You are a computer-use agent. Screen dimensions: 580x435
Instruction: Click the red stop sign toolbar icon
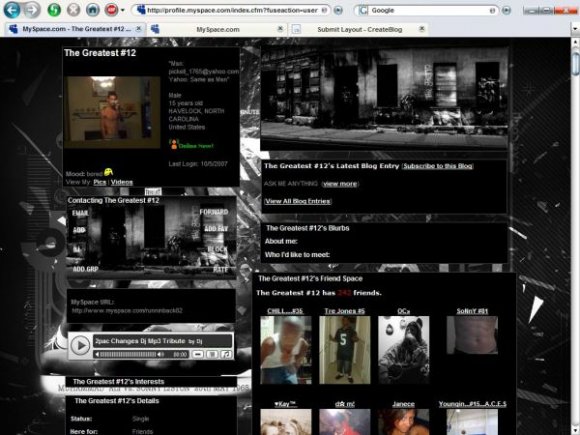pos(111,10)
